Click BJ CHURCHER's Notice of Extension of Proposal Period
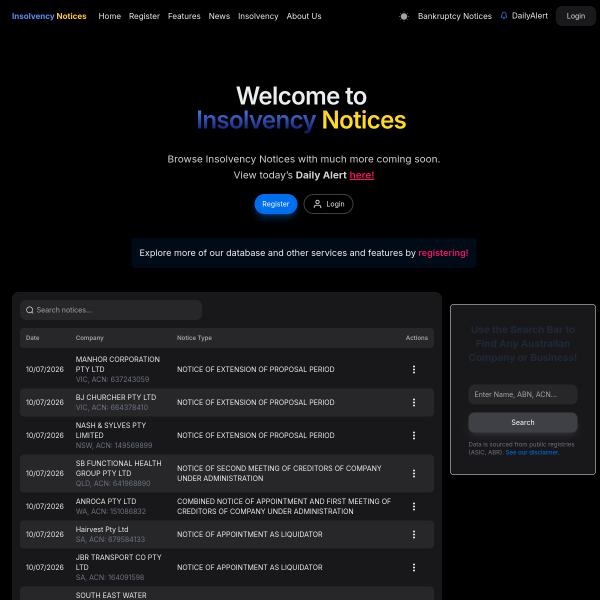The width and height of the screenshot is (600, 600). pos(256,402)
